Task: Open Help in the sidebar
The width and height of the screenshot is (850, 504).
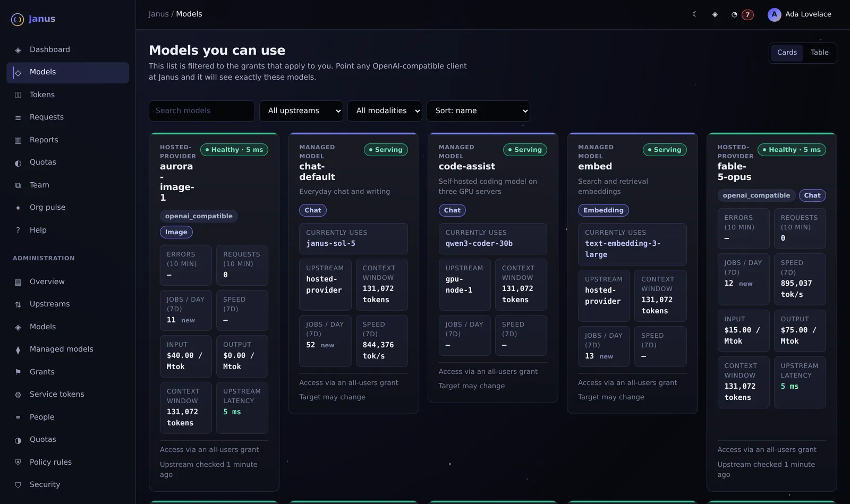Action: pos(67,230)
